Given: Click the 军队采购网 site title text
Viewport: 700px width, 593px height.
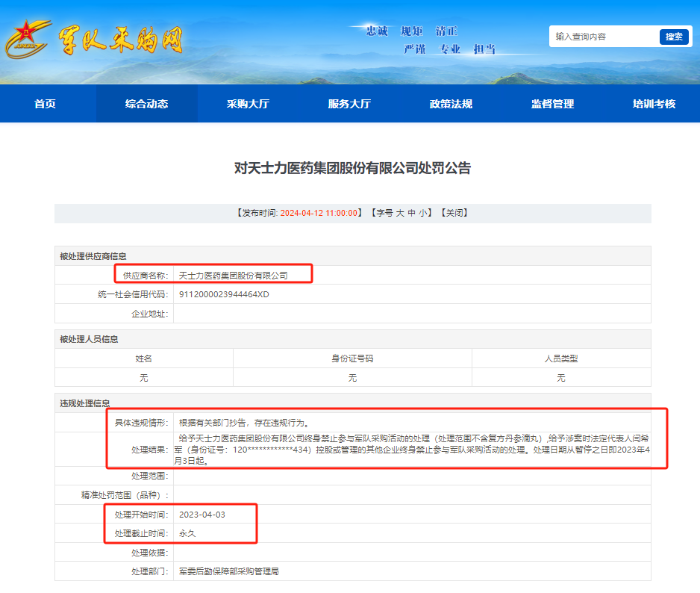Looking at the screenshot, I should tap(121, 40).
